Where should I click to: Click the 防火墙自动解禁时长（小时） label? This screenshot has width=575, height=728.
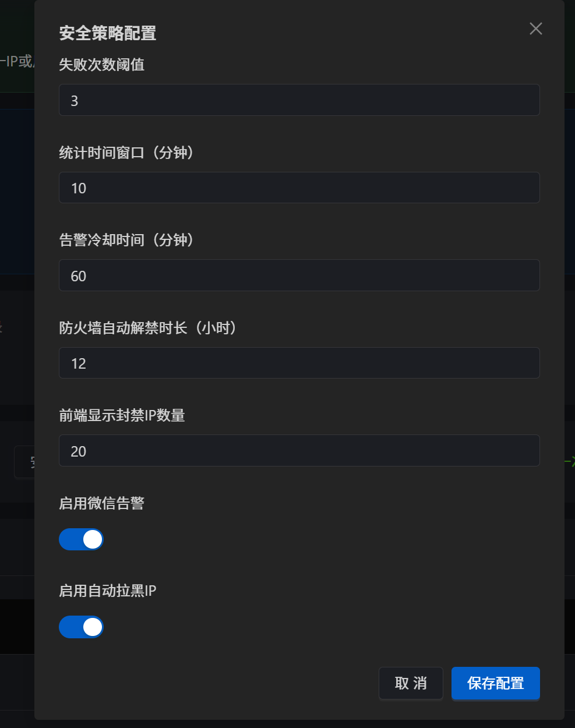[x=147, y=328]
